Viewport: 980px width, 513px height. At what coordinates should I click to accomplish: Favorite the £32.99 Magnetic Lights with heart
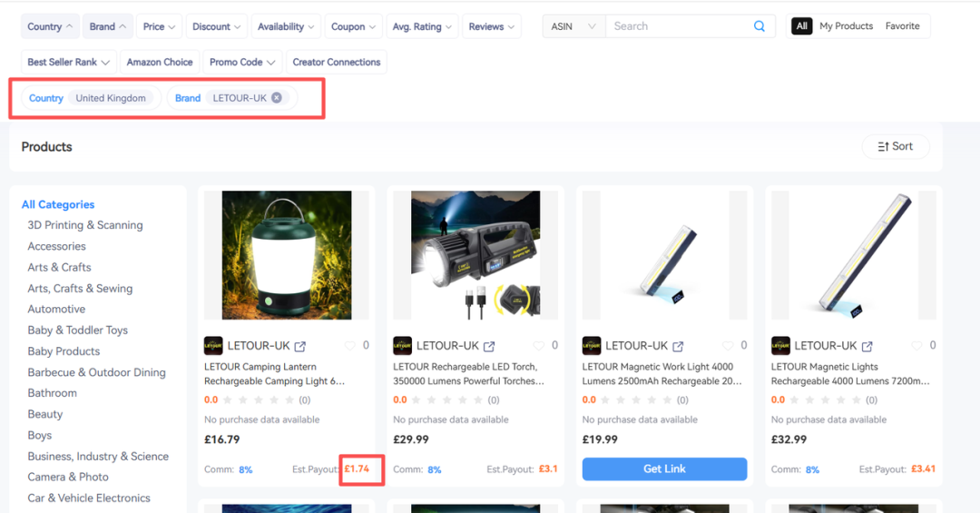point(916,345)
